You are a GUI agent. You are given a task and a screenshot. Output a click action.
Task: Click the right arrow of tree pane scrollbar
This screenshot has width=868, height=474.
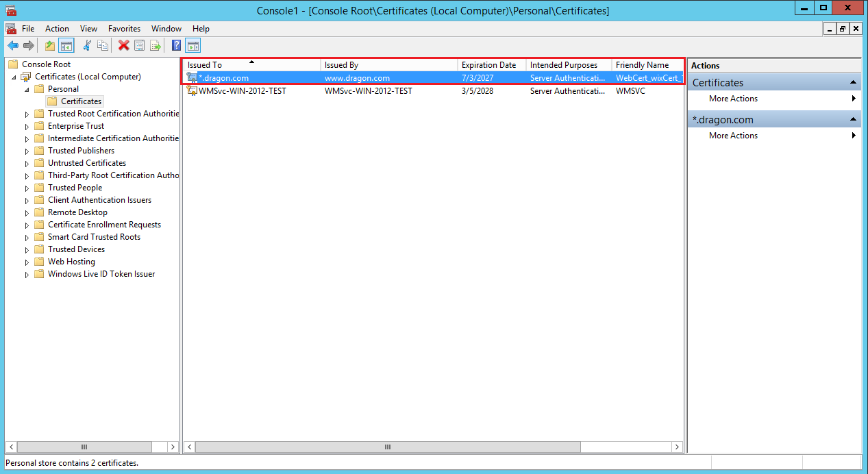174,447
